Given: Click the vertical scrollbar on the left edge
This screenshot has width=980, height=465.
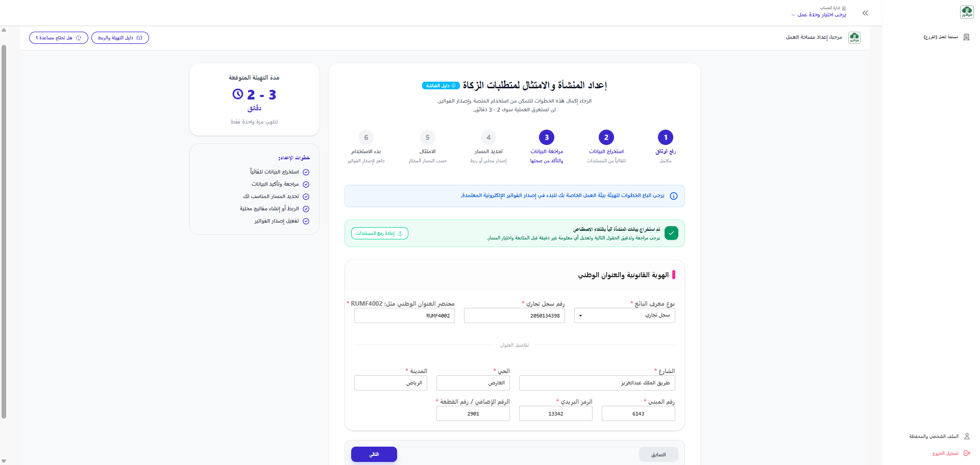Looking at the screenshot, I should tap(4, 232).
